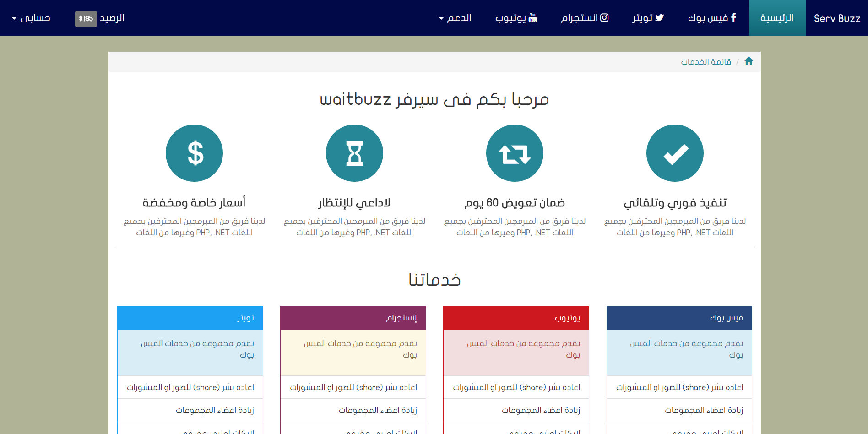Screen dimensions: 868x434
Task: Click share repost item in يوتيوب card
Action: tap(516, 387)
